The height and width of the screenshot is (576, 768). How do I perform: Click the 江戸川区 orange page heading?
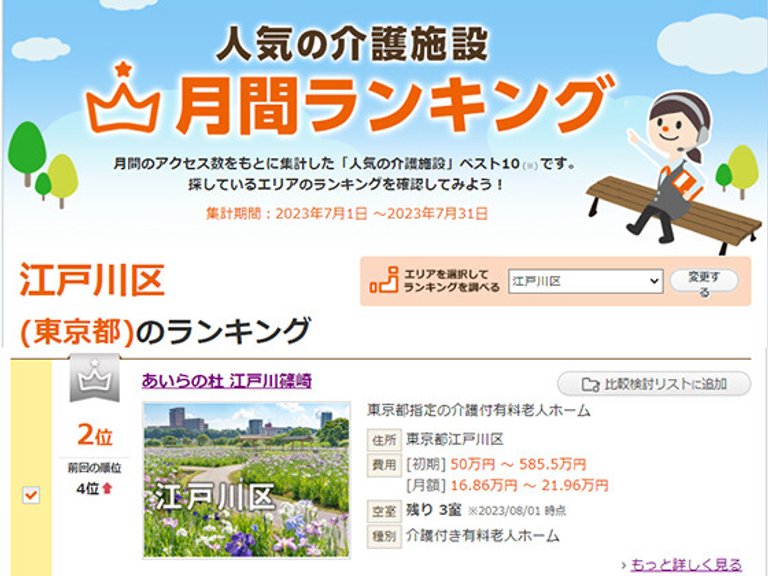91,282
